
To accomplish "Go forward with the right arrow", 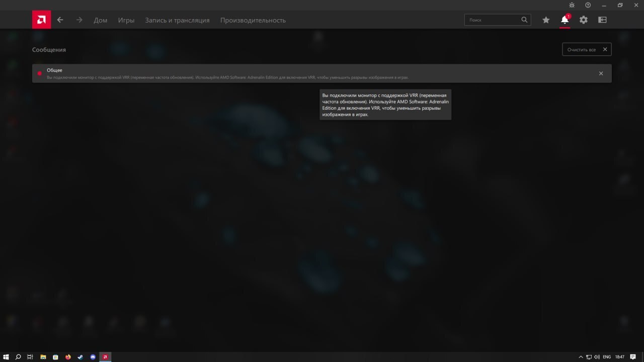I will point(79,20).
